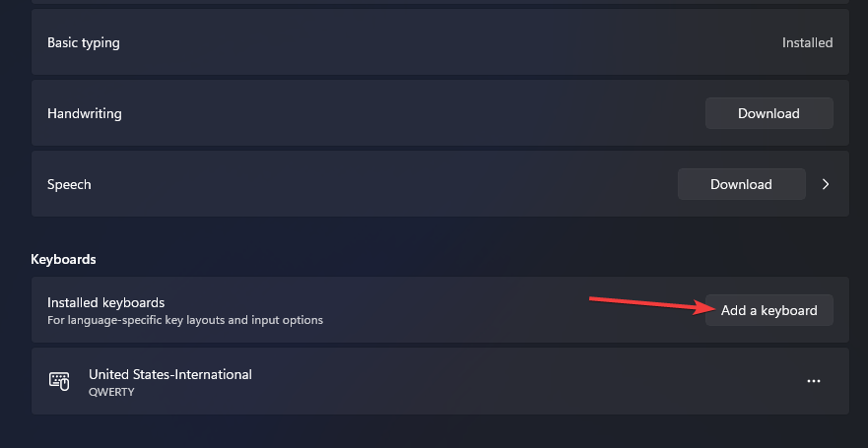Select the United States-International keyboard name
Screen dimensions: 868x448
pos(170,374)
